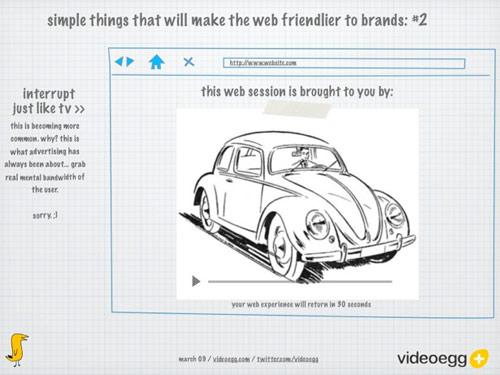Screen dimensions: 500x375
Task: Focus the http://www.website.com address bar
Action: [x=344, y=63]
